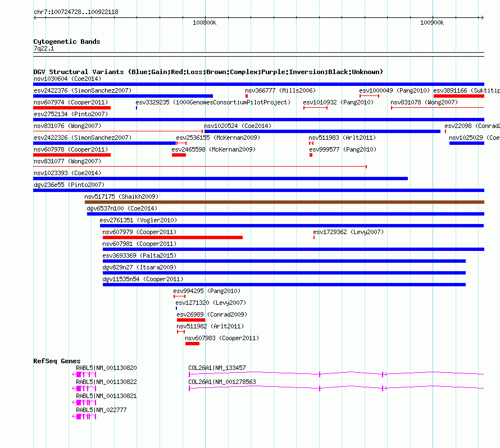Click the nsv1025029 variant label
Screen dimensions: 500x448
click(x=475, y=138)
